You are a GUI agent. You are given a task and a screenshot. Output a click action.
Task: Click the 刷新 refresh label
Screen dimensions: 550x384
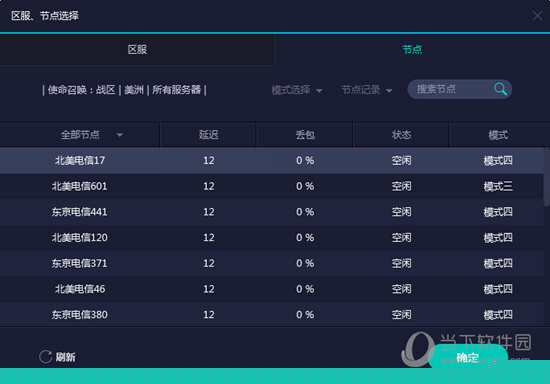65,357
